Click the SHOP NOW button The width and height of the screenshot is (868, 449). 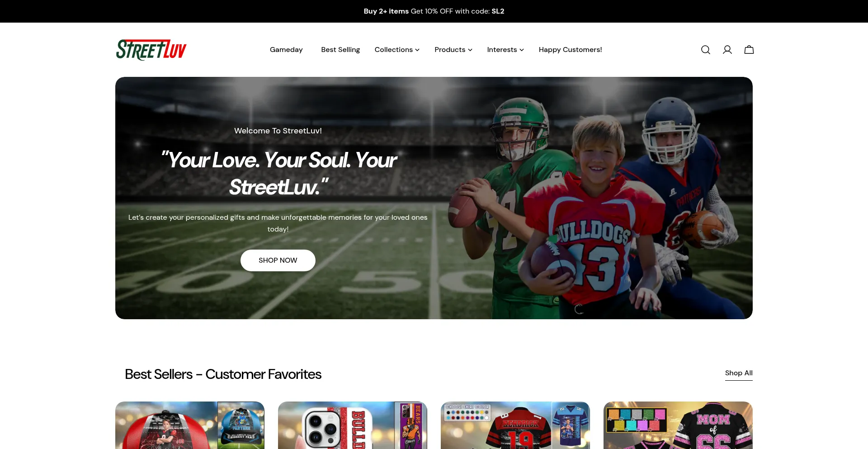278,260
